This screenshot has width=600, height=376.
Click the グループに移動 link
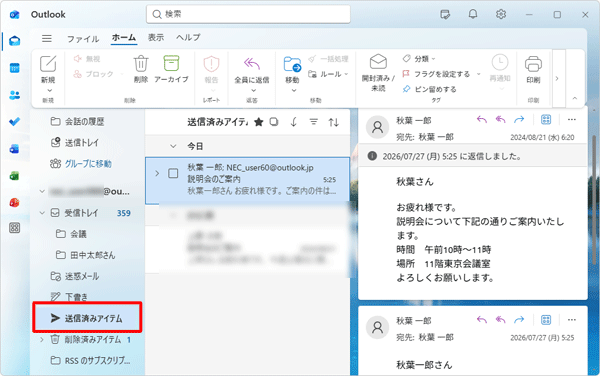click(x=88, y=164)
